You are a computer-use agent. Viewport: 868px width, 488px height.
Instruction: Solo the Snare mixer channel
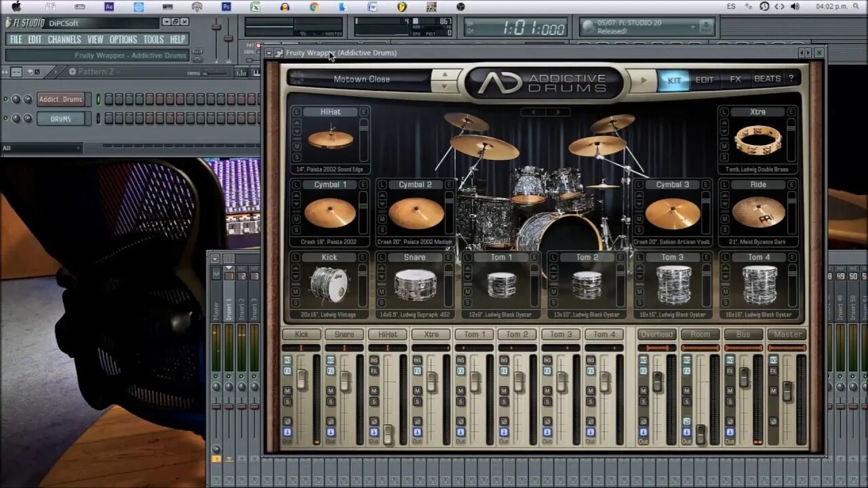tap(330, 402)
